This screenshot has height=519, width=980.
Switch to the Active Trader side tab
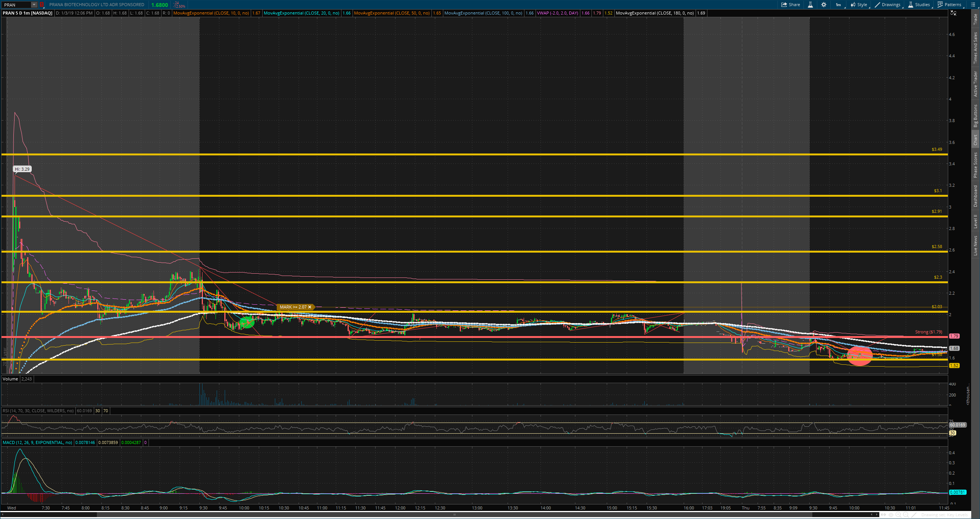point(975,83)
